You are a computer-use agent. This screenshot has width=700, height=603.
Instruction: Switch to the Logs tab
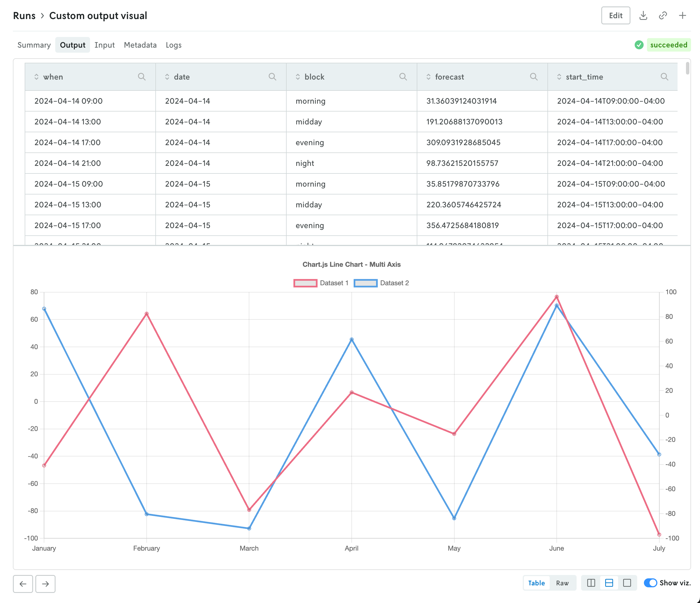pyautogui.click(x=173, y=45)
